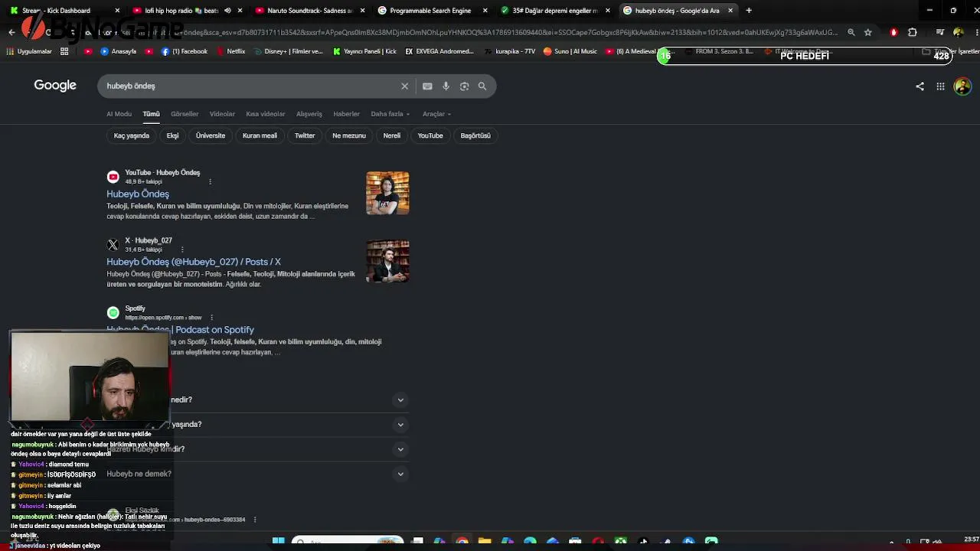Open the 'Disney+ | Filmler ve...' bookmark
Image resolution: width=980 pixels, height=551 pixels.
point(289,51)
